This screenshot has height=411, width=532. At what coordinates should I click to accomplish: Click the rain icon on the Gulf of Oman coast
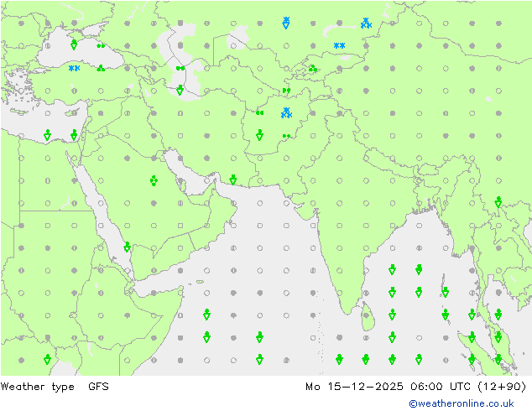pyautogui.click(x=233, y=179)
